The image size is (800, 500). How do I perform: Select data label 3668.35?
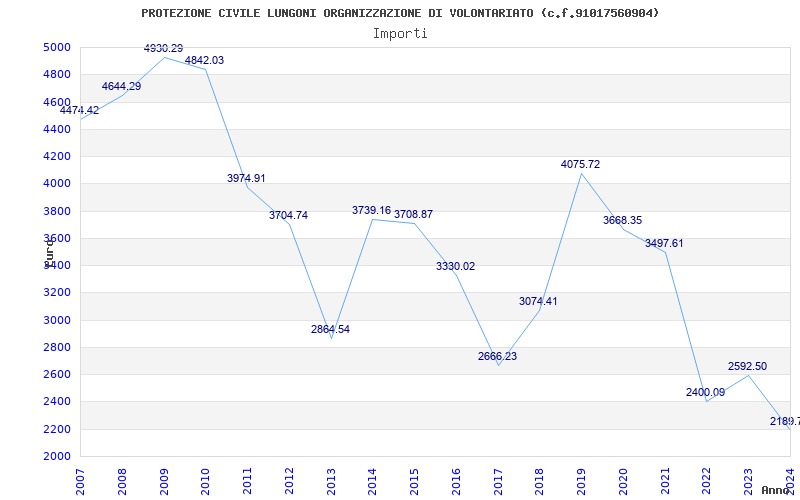coord(622,220)
